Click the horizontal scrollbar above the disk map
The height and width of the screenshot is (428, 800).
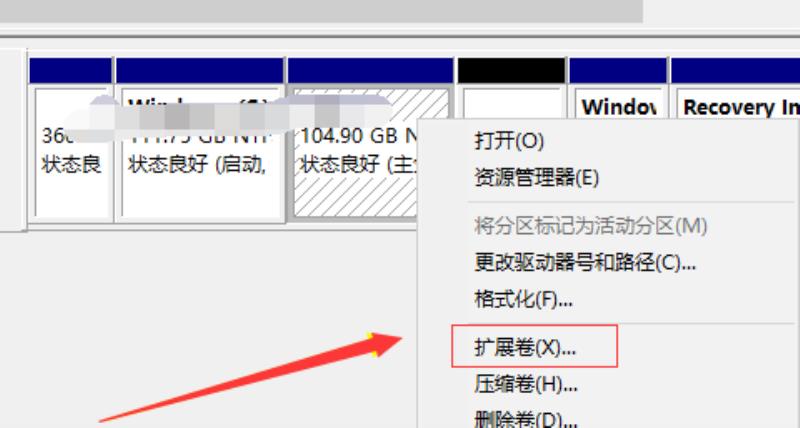click(x=321, y=11)
